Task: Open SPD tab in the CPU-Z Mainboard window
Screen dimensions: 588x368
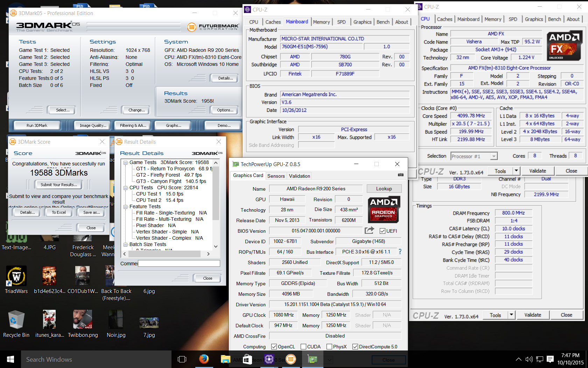Action: tap(341, 22)
